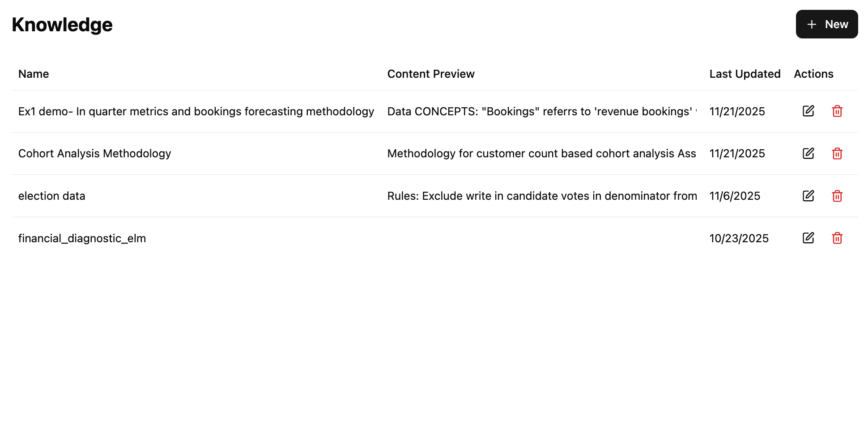
Task: Delete the election data entry
Action: coord(837,196)
